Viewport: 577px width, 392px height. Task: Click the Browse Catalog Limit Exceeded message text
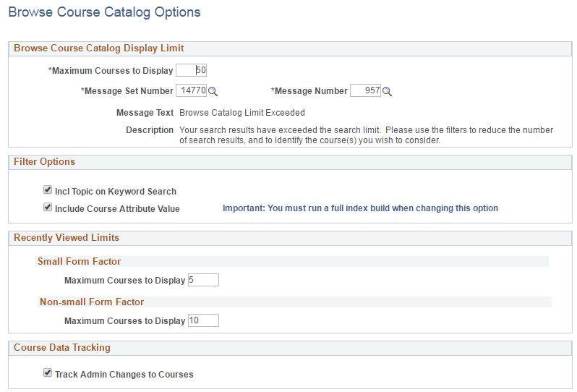click(242, 113)
